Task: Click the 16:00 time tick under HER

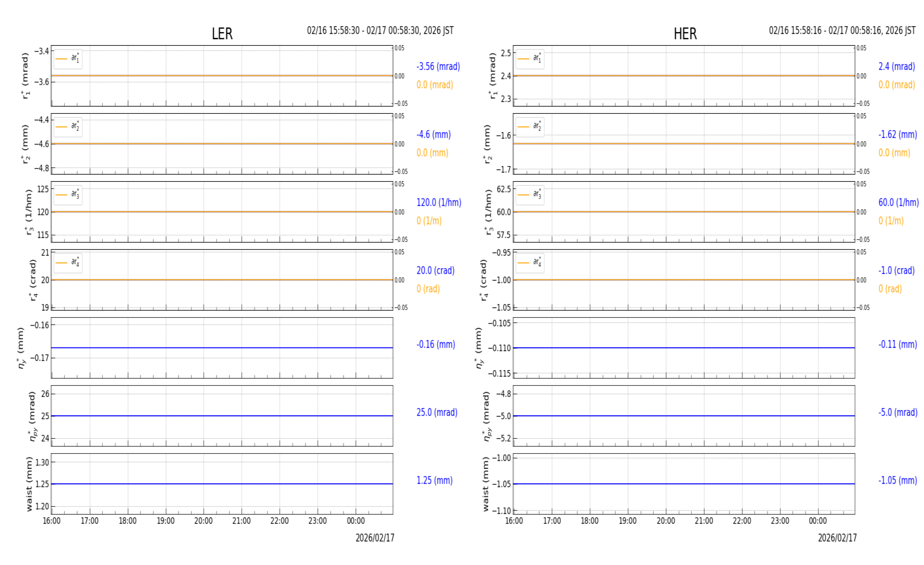Action: click(514, 521)
